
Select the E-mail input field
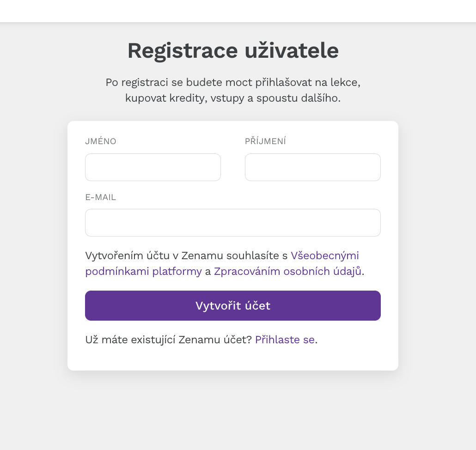[233, 223]
